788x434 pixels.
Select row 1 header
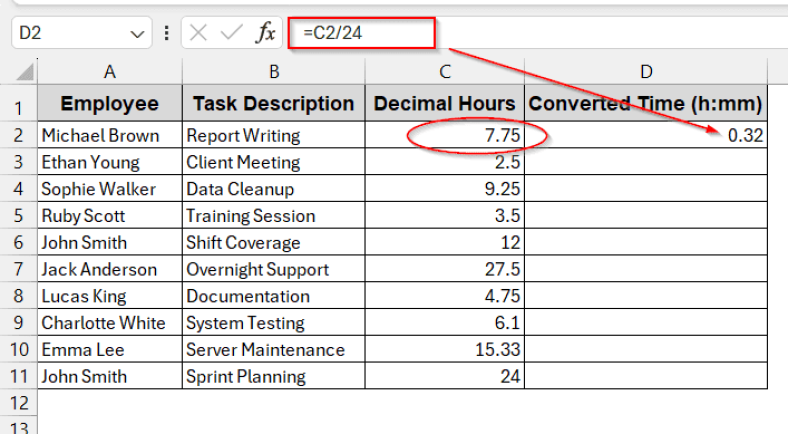click(x=19, y=103)
